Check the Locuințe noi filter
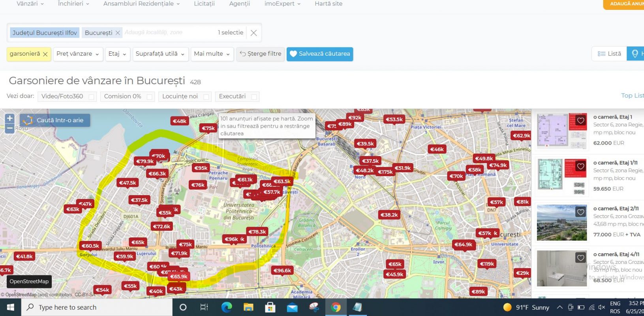This screenshot has height=316, width=644. pyautogui.click(x=206, y=97)
